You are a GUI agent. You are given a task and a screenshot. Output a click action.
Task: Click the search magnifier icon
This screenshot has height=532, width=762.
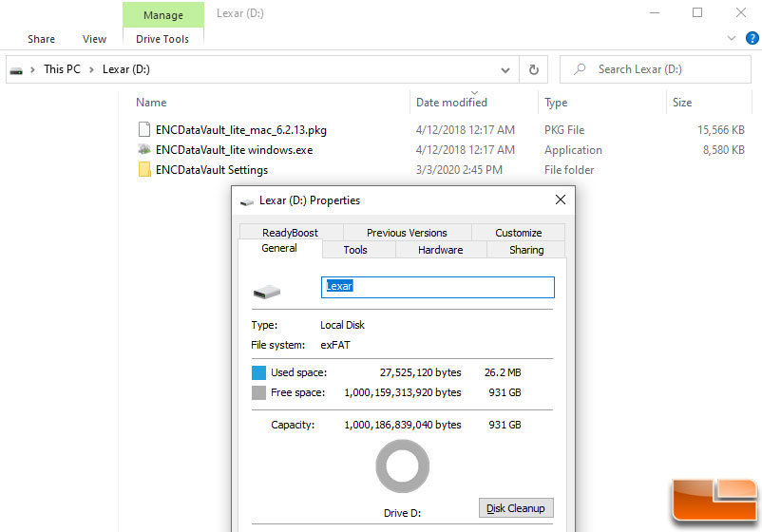[x=580, y=69]
